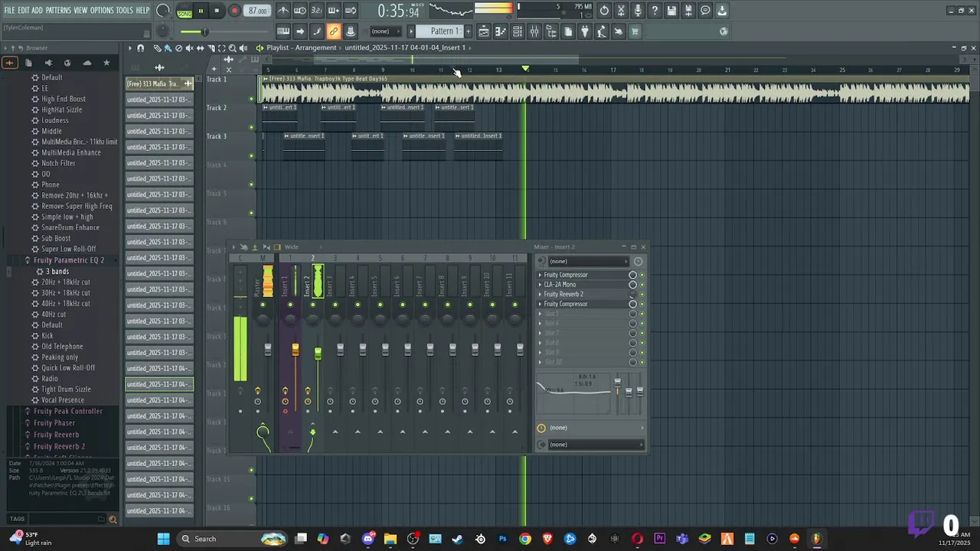Toggle mute LED on Master mixer track
This screenshot has height=551, width=980.
click(x=263, y=305)
